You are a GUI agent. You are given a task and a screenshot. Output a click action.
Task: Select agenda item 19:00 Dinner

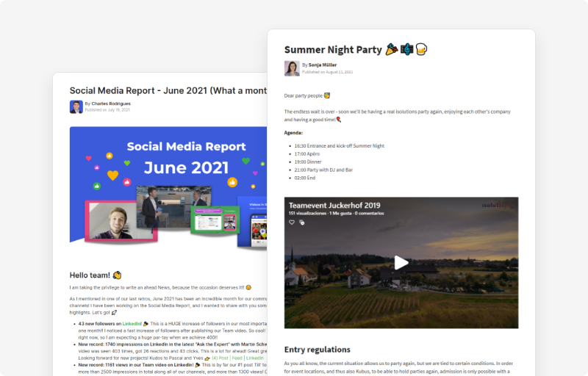pyautogui.click(x=308, y=162)
